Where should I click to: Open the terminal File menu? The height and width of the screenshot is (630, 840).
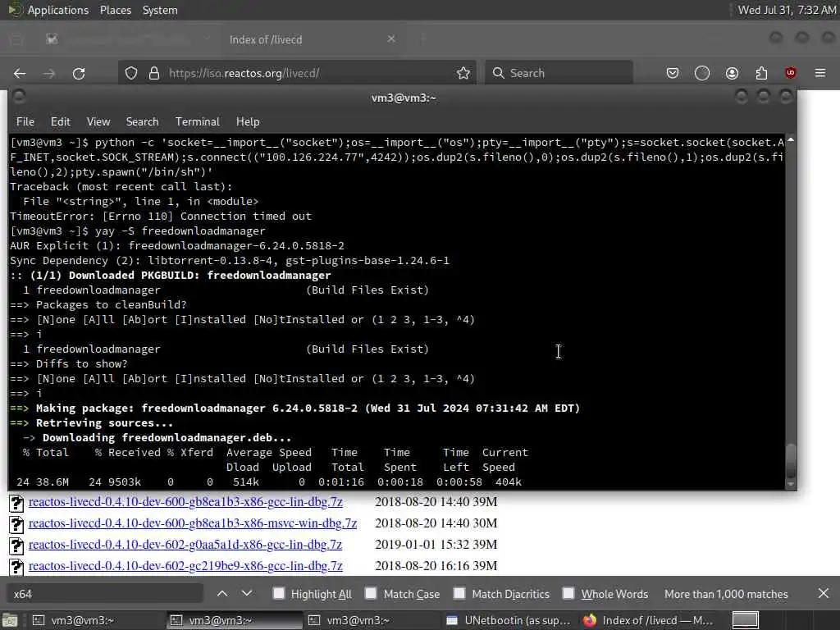[x=25, y=121]
